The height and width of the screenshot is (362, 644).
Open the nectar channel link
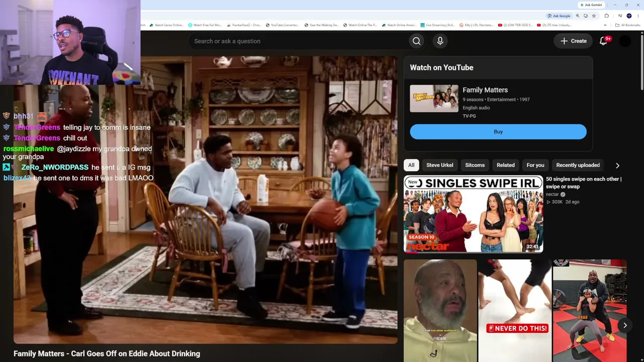coord(552,195)
